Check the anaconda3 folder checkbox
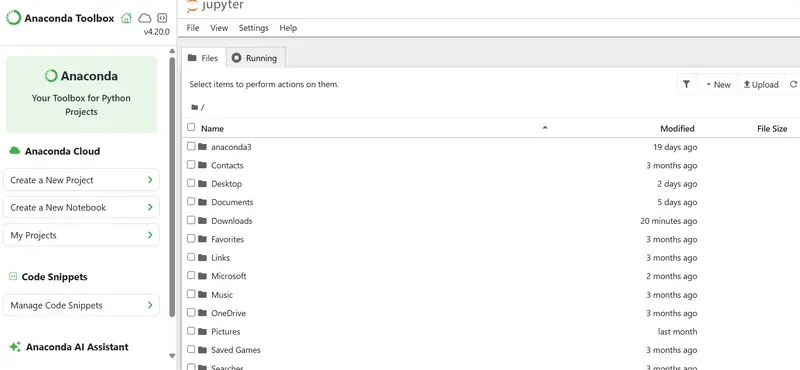 (191, 146)
